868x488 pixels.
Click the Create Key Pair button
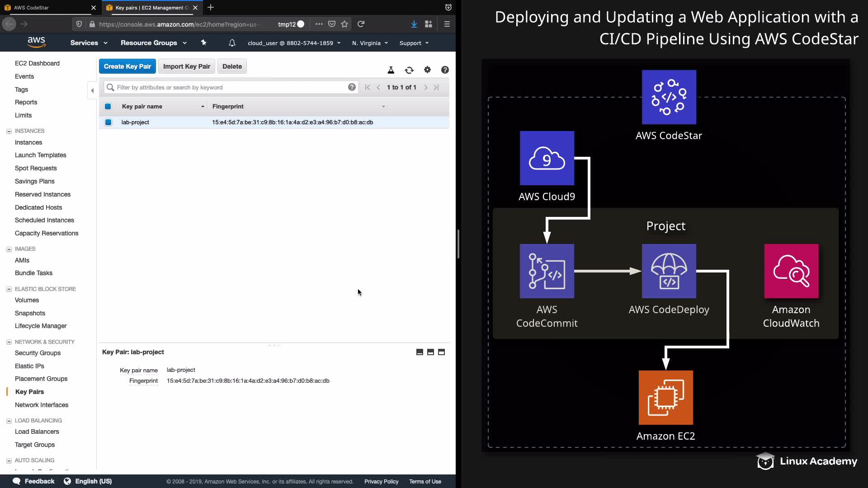click(127, 66)
